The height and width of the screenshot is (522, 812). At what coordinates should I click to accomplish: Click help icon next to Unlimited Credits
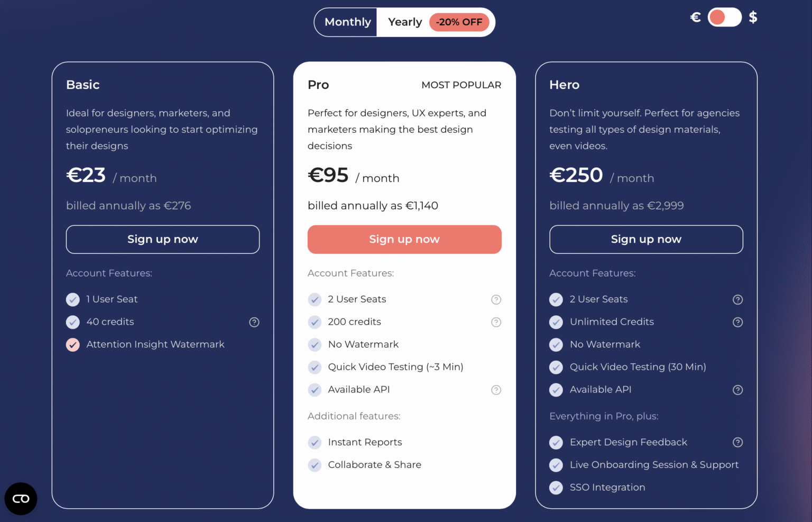[x=738, y=322]
